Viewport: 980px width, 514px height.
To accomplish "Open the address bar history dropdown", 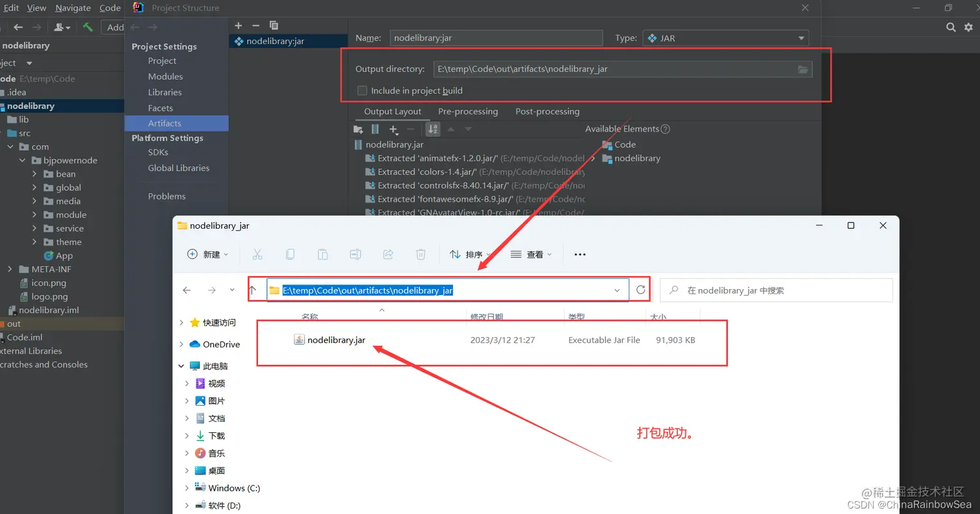I will 617,290.
